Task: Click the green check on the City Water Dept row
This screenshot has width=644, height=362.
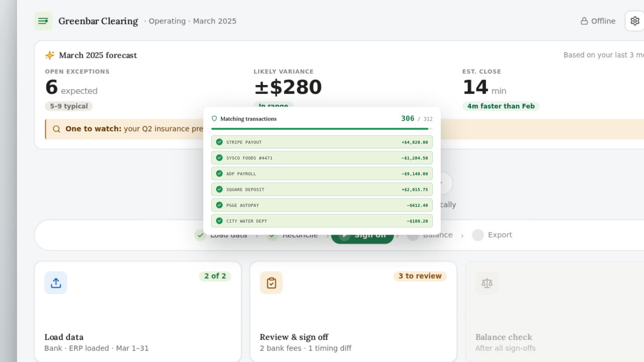Action: click(x=219, y=221)
